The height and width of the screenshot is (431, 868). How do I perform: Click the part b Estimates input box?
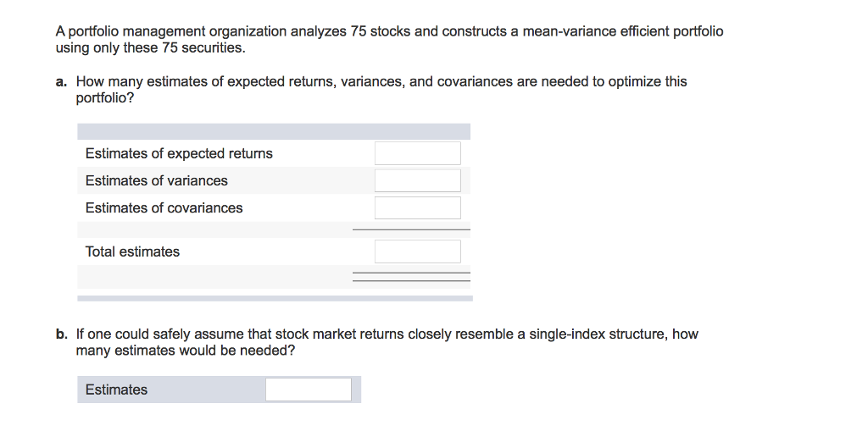tap(309, 390)
